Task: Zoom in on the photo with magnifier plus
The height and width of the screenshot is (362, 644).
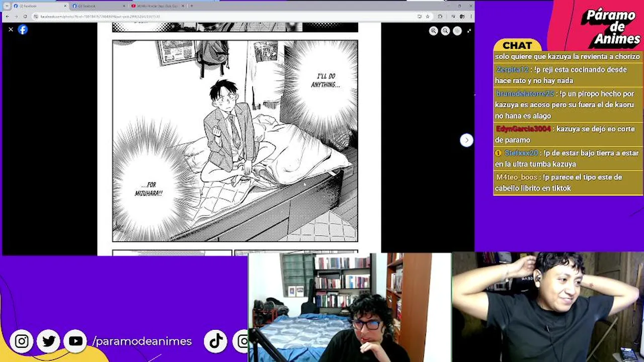Action: tap(433, 31)
